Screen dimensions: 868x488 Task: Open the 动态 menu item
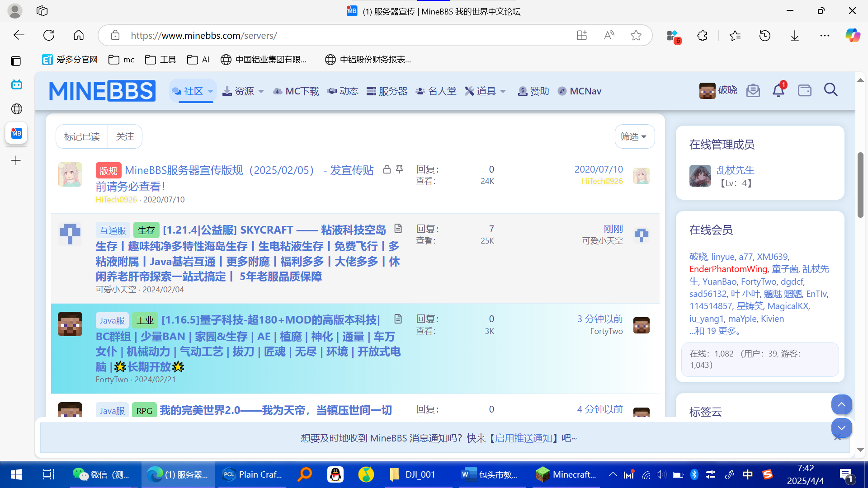click(x=343, y=91)
